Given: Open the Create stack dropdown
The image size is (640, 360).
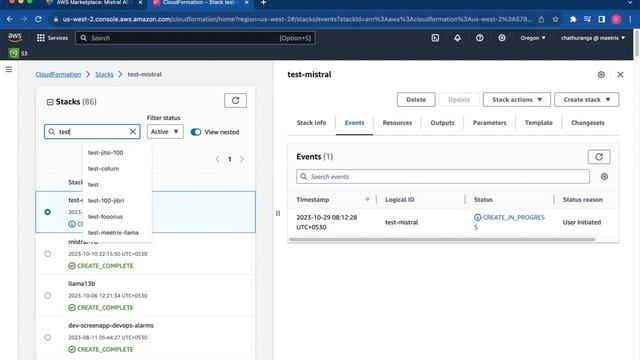Looking at the screenshot, I should click(587, 100).
